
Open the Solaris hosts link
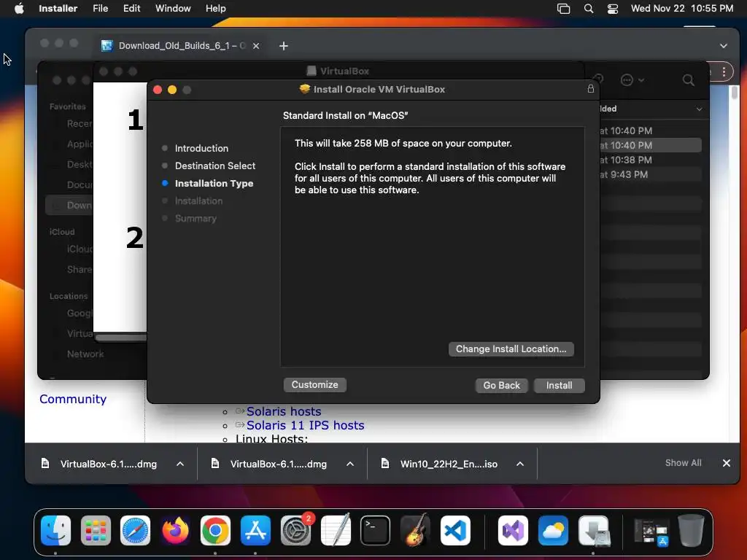284,411
